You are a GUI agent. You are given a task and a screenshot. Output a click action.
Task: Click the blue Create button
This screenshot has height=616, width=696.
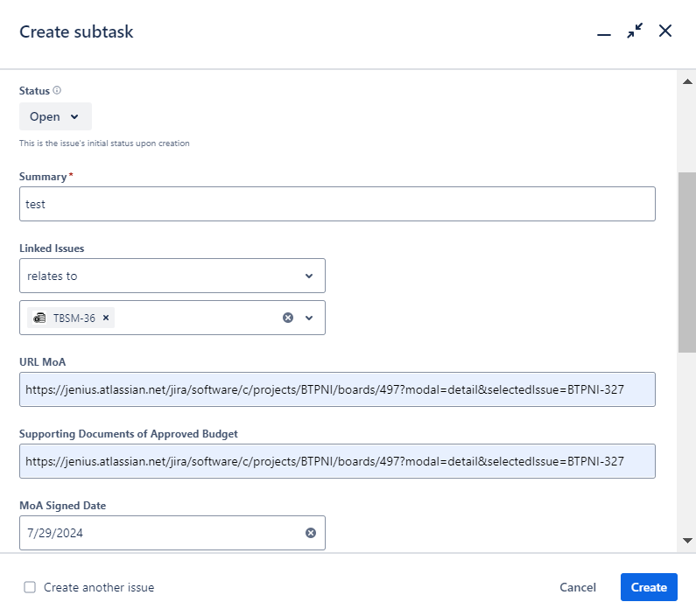pyautogui.click(x=649, y=587)
